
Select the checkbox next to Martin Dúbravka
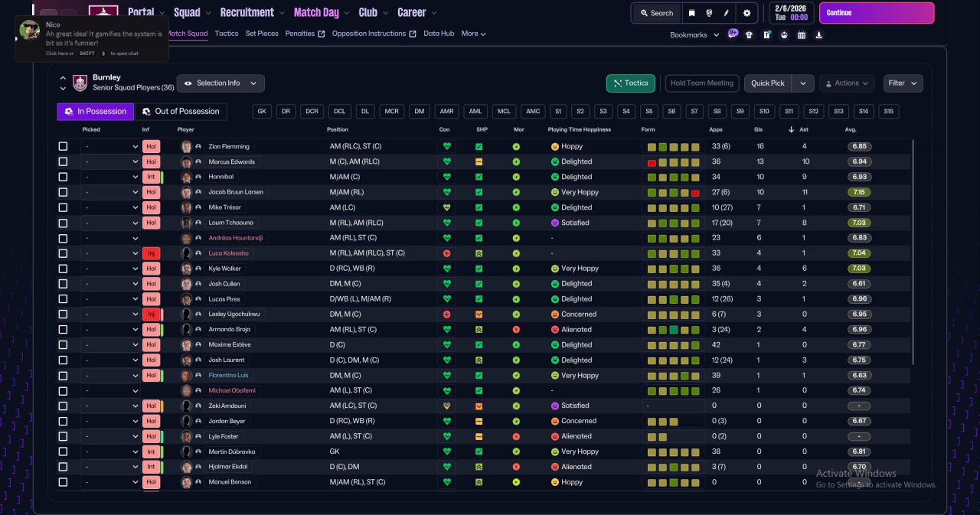(x=63, y=451)
